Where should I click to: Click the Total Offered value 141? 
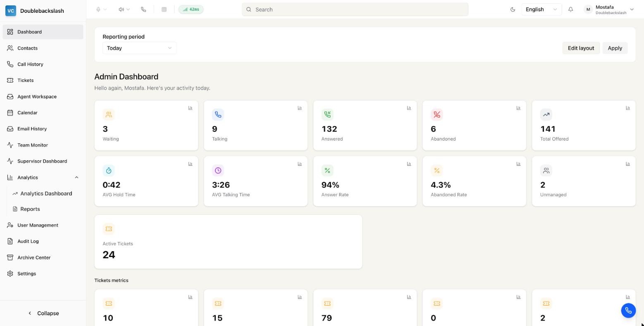click(x=548, y=129)
